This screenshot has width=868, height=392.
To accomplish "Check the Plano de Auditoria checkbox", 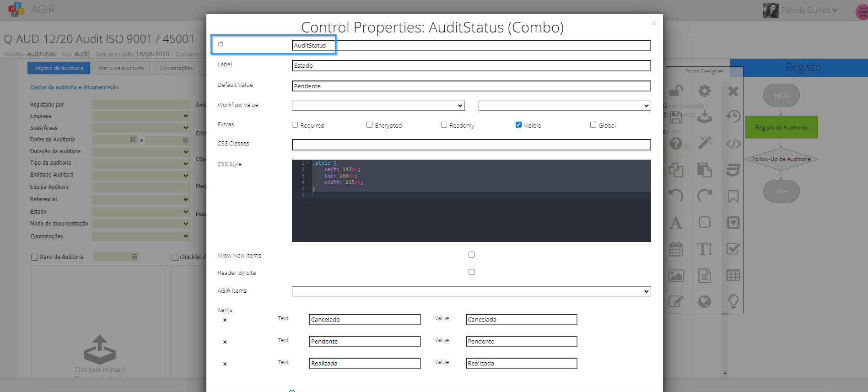I will coord(34,257).
